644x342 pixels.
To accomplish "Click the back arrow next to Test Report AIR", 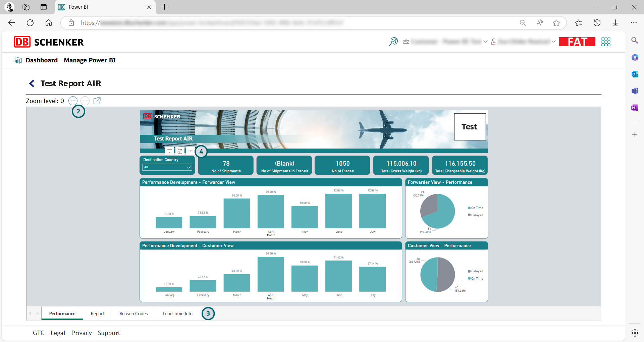I will [32, 83].
